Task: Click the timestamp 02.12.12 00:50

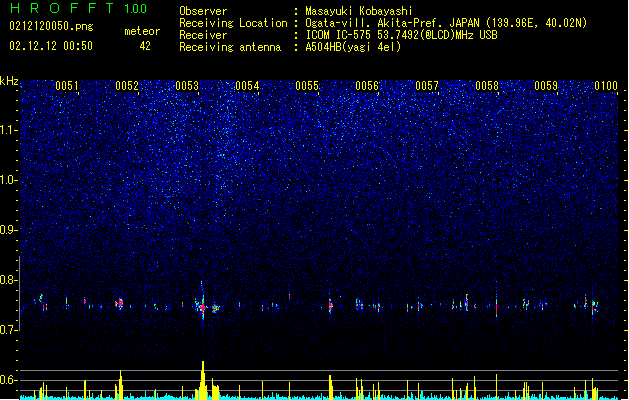Action: pyautogui.click(x=51, y=46)
